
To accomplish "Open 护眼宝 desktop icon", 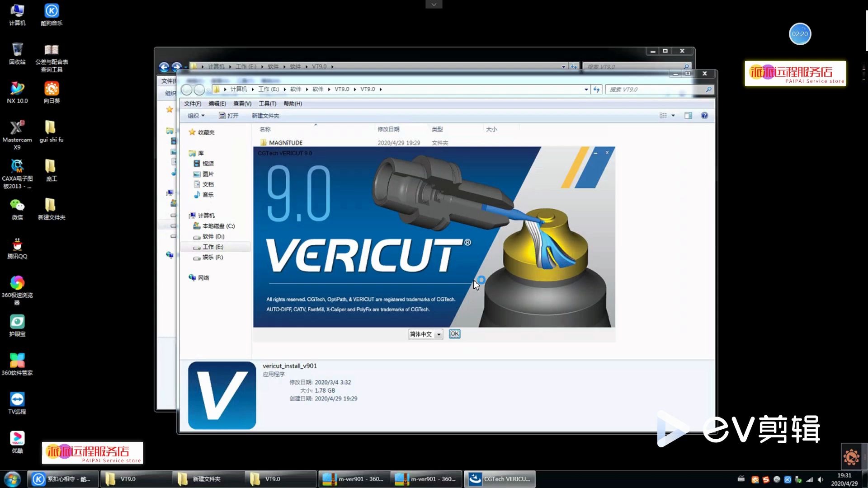I will pyautogui.click(x=17, y=325).
